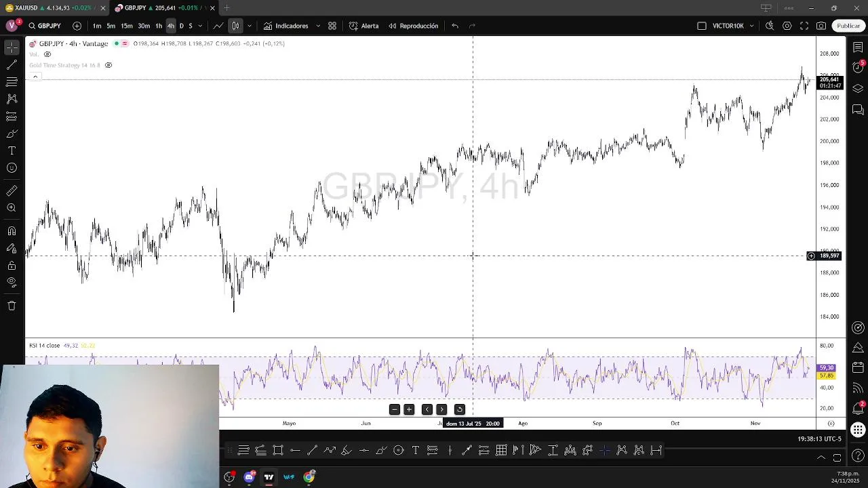Viewport: 868px width, 488px height.
Task: Select the crosshair cursor tool in left sidebar
Action: point(12,47)
